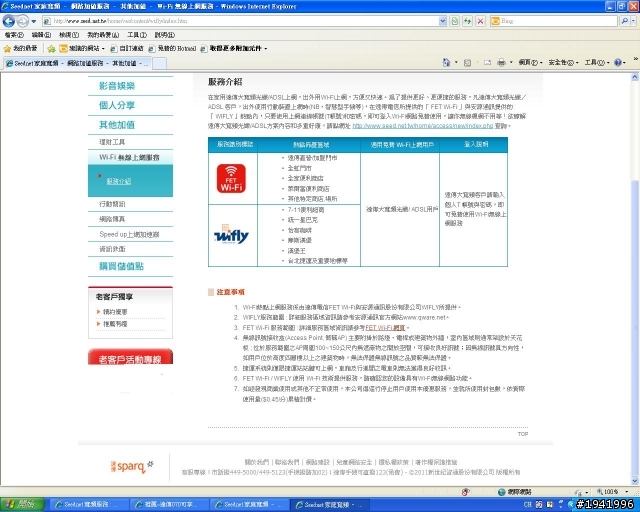Click the Windows Start button

[20, 505]
